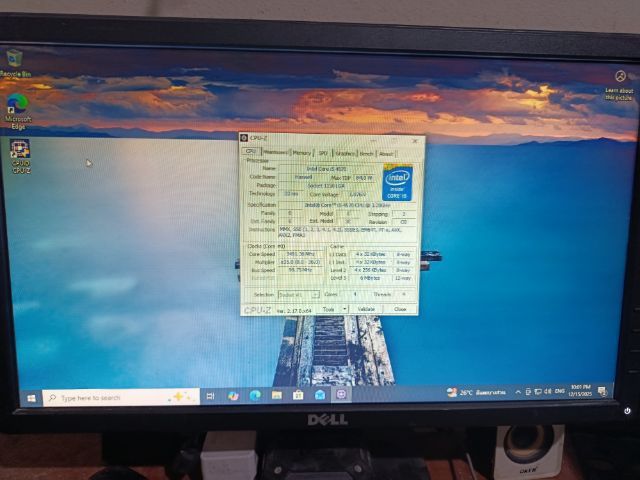Click the Close button in CPU-Z

pos(400,309)
